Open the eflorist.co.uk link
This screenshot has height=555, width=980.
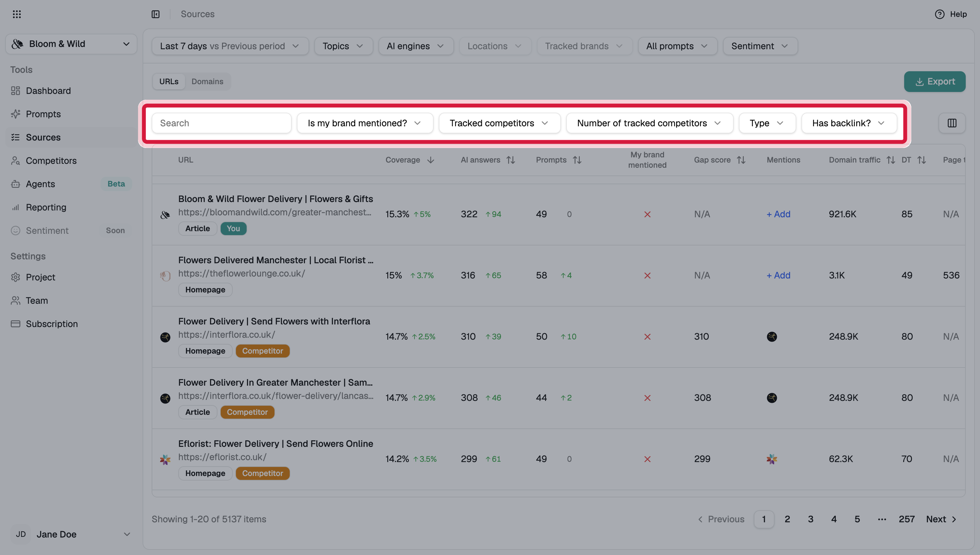(x=222, y=457)
